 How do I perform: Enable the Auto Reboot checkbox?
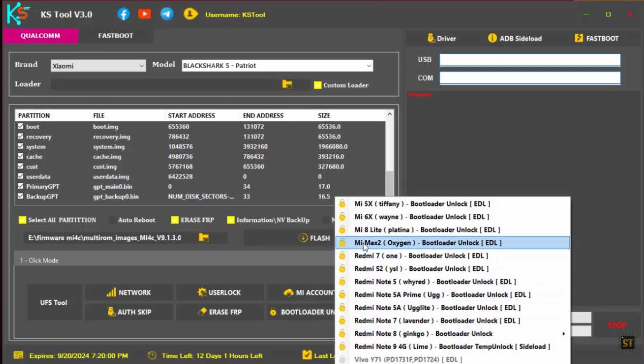pyautogui.click(x=112, y=220)
